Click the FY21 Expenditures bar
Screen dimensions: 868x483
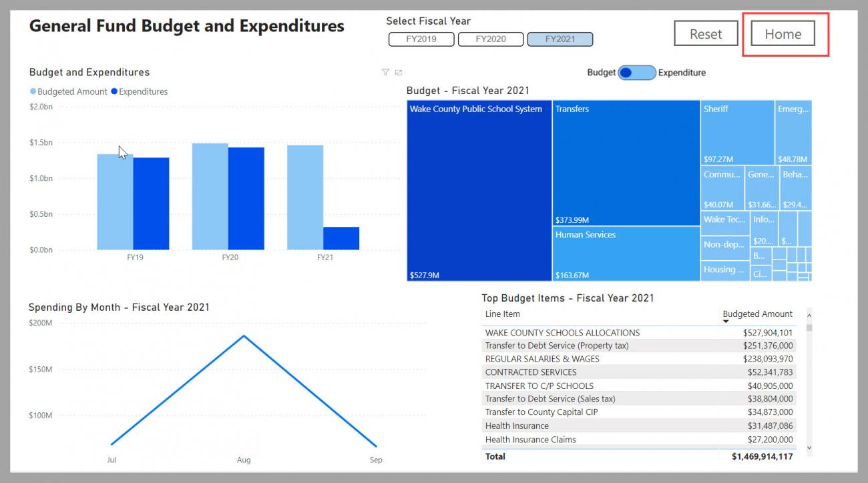[x=341, y=238]
